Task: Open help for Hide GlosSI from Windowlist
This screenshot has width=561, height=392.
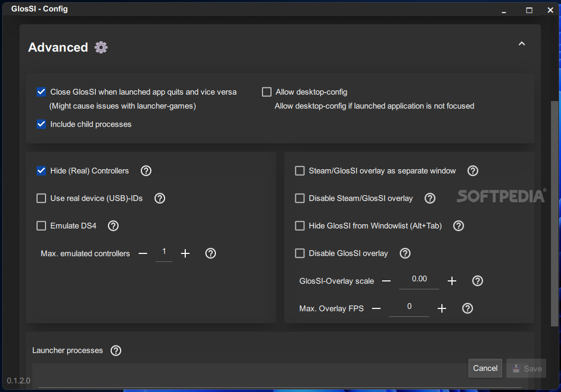Action: pyautogui.click(x=458, y=226)
